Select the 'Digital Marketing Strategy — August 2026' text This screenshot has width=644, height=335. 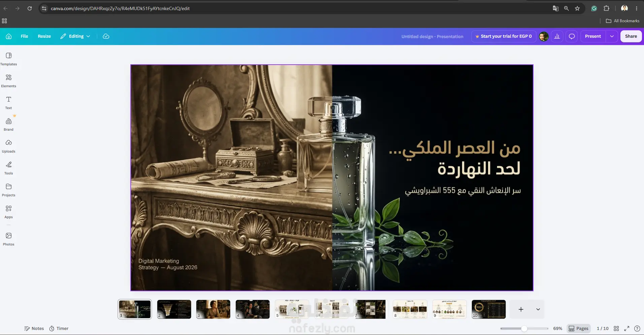(168, 264)
